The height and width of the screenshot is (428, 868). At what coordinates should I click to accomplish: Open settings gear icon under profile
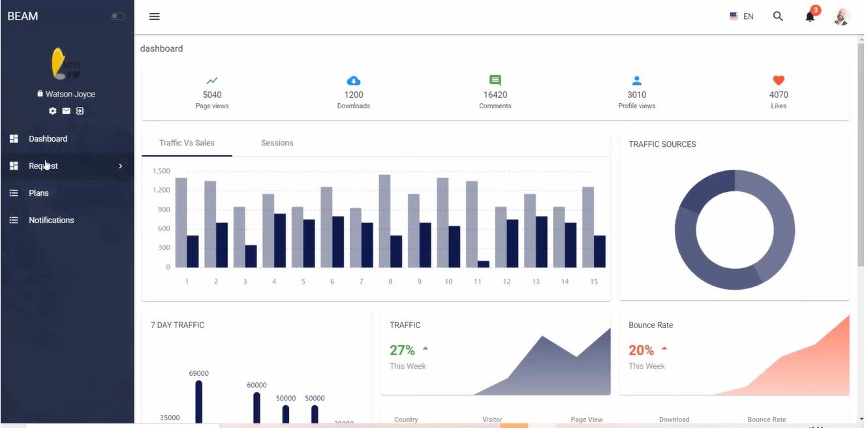click(53, 111)
